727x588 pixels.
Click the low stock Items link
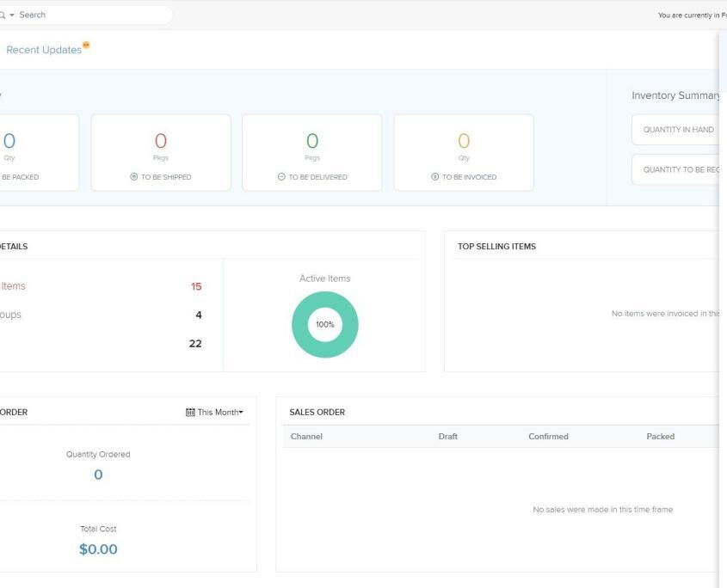13,286
